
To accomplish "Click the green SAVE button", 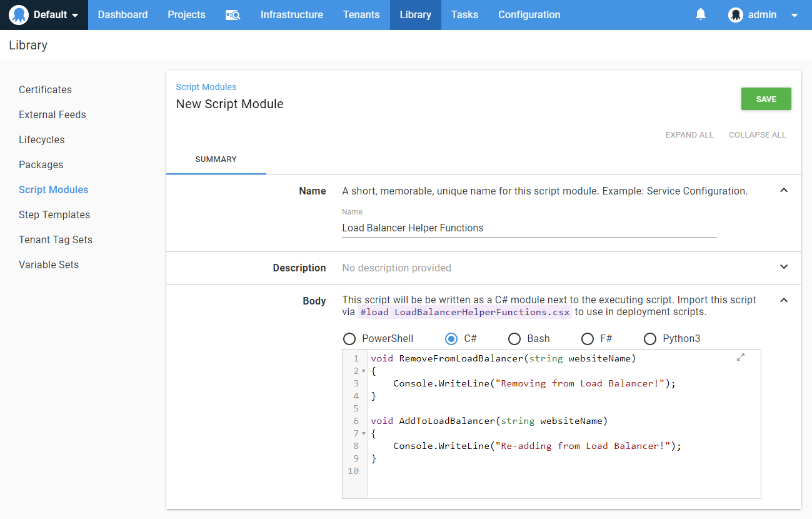I will 766,98.
